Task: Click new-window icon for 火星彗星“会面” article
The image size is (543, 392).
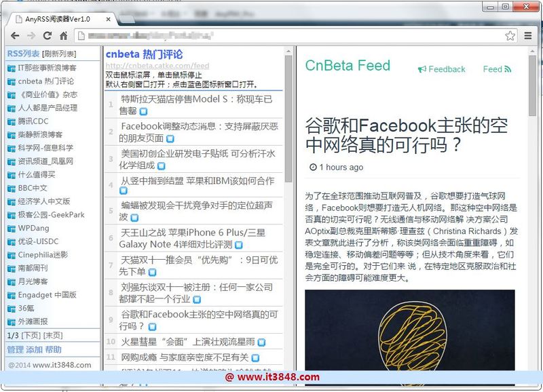Action: tap(262, 342)
